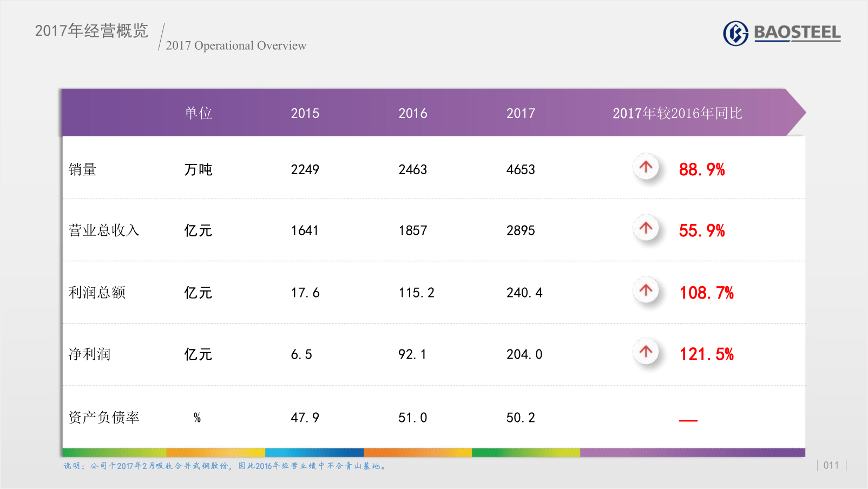Click the up arrow icon beside 121.5%
The image size is (868, 489).
point(646,352)
